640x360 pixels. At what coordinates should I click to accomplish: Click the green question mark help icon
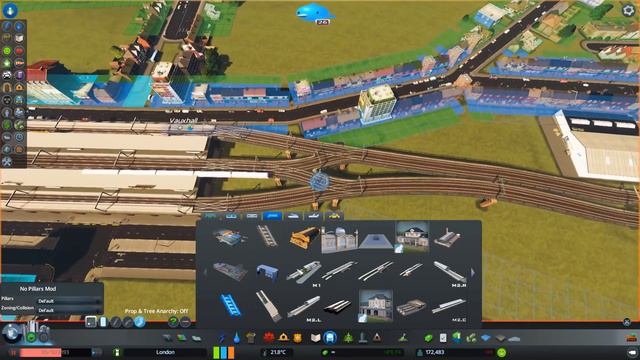tap(173, 322)
